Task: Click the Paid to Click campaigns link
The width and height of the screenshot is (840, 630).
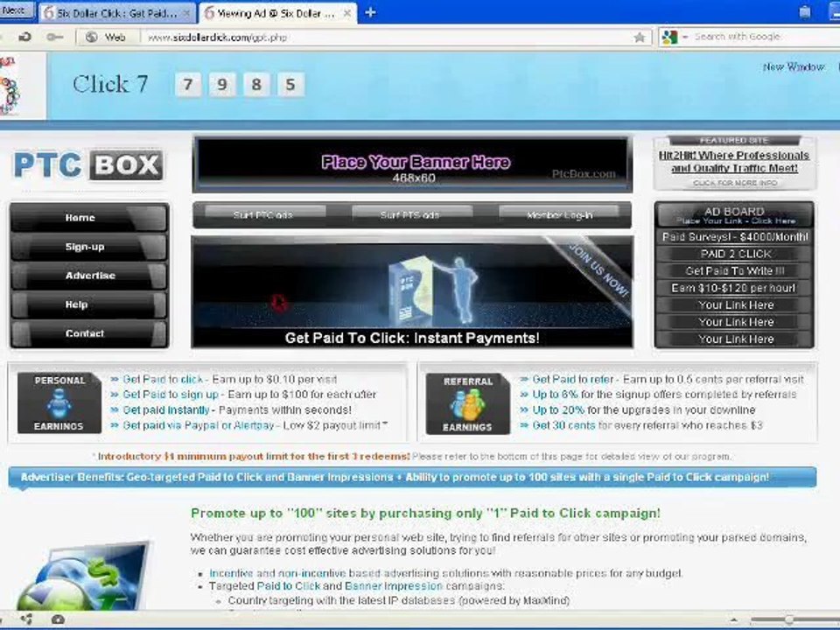Action: click(289, 586)
